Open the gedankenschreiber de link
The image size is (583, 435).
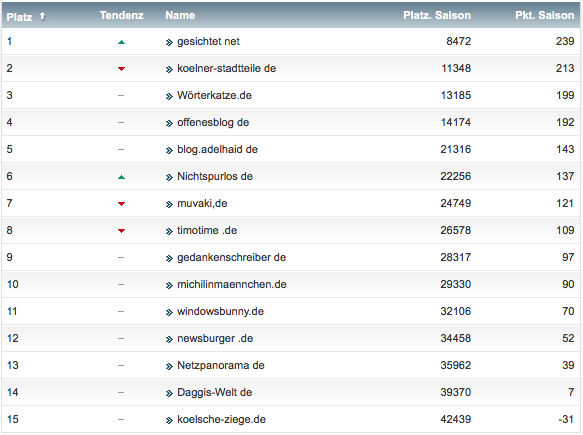(232, 257)
